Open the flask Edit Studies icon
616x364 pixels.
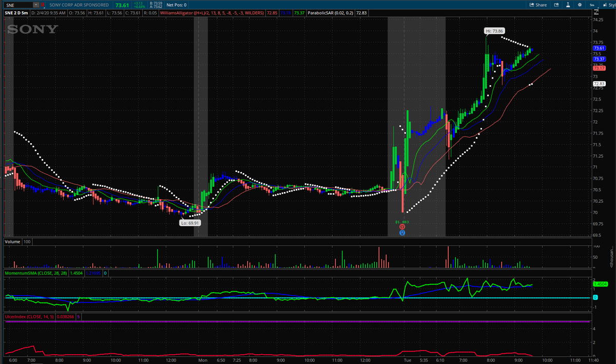click(568, 5)
